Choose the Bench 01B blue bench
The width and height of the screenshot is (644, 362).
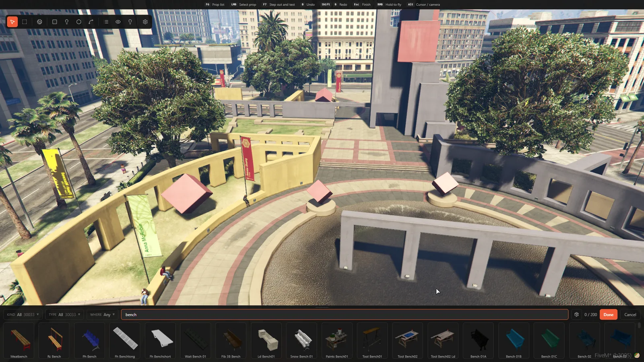pyautogui.click(x=514, y=341)
